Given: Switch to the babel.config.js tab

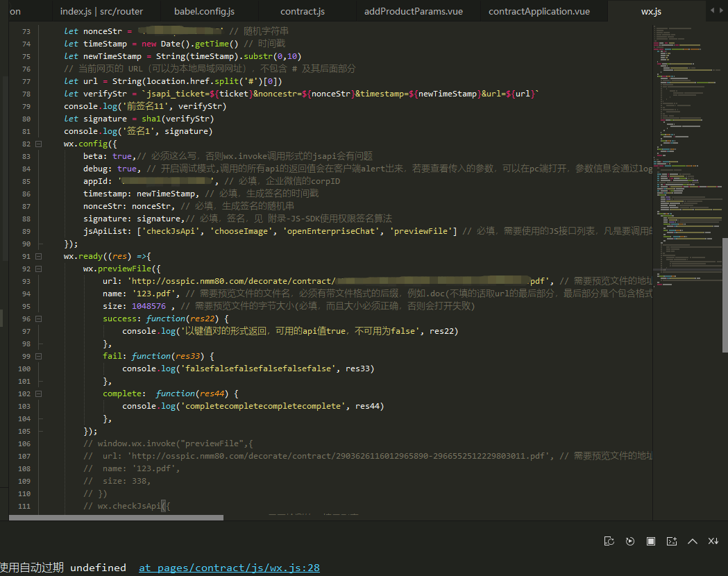Looking at the screenshot, I should click(204, 11).
